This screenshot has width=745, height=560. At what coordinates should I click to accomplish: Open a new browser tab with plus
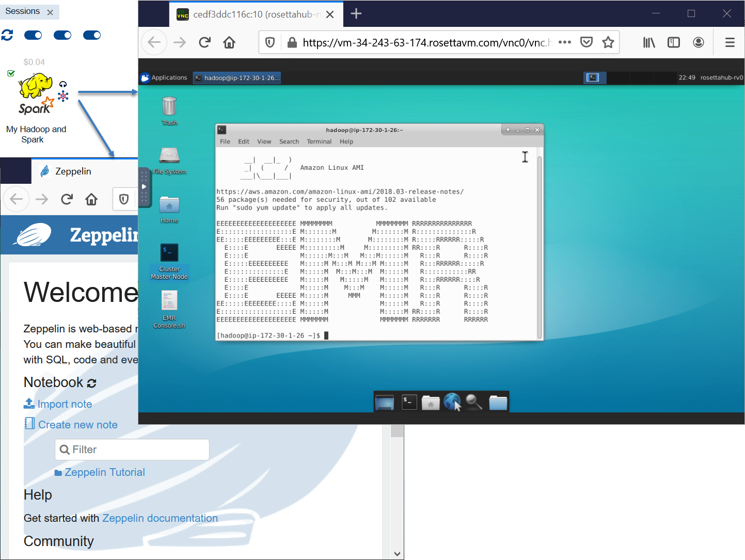click(356, 14)
